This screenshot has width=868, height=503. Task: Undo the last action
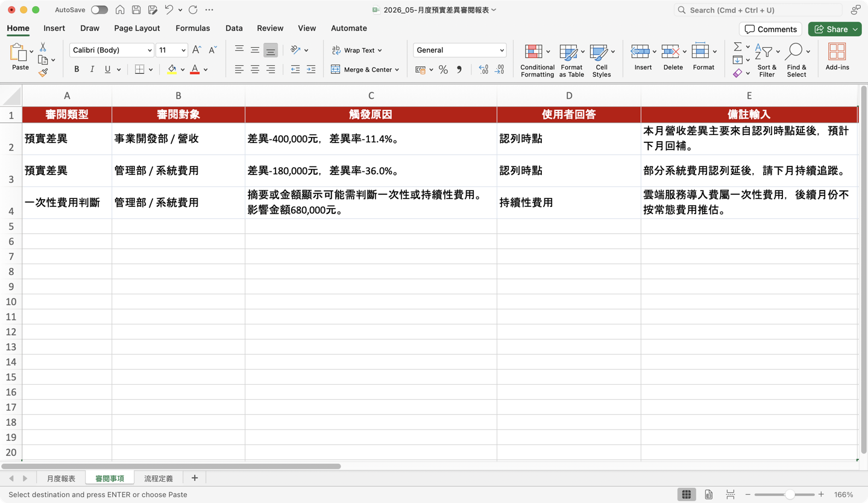(169, 10)
